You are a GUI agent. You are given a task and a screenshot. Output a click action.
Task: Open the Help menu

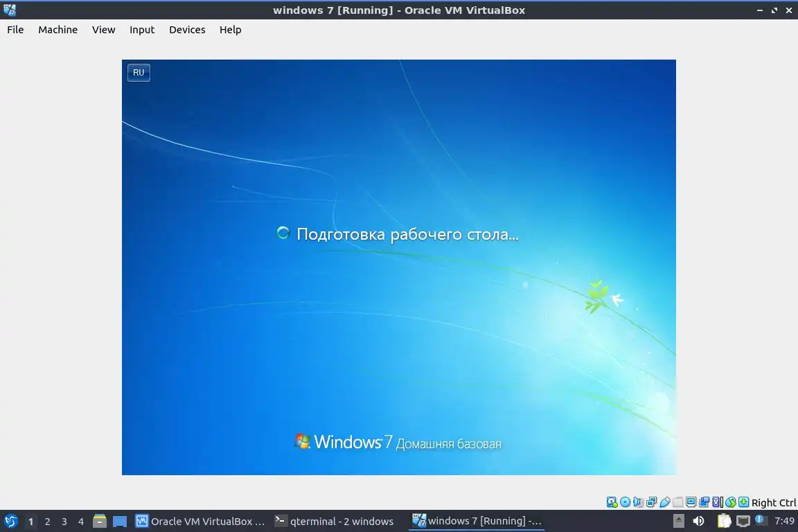click(x=230, y=30)
